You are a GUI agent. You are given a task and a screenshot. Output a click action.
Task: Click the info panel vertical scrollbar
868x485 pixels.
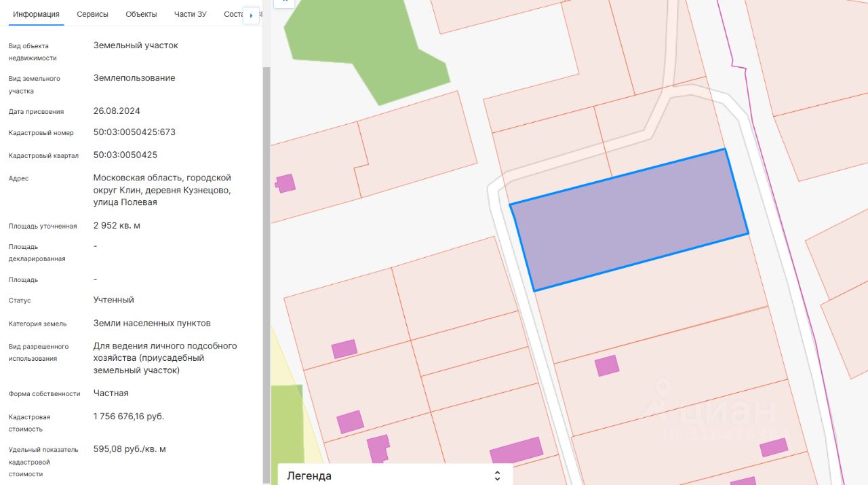click(266, 271)
